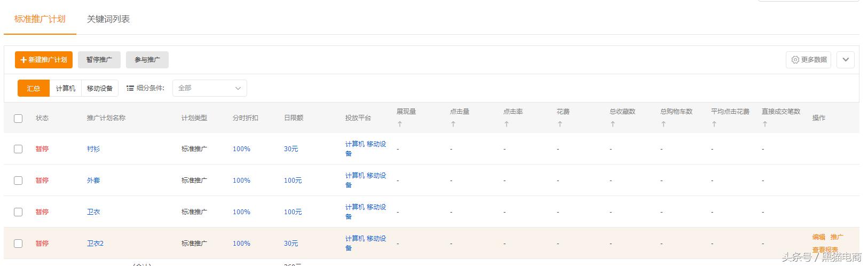The image size is (868, 266).
Task: Click 暂停 status of 外套 row
Action: click(x=42, y=181)
